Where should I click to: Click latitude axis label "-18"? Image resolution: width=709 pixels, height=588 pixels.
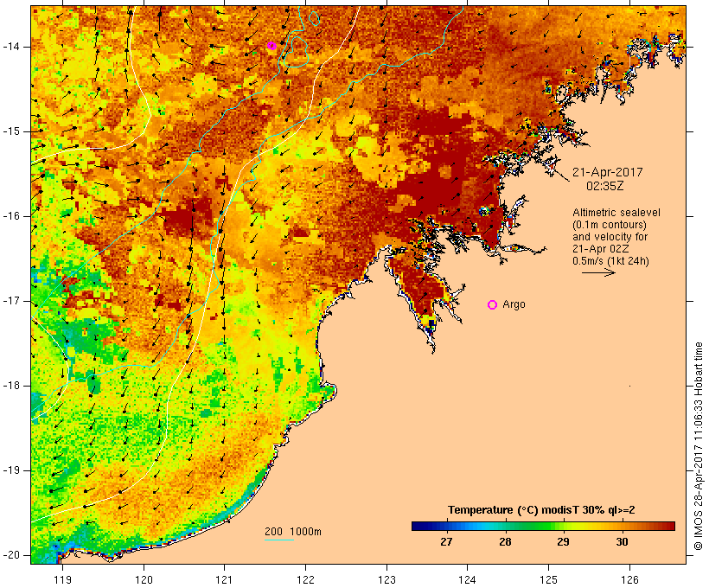tap(10, 386)
